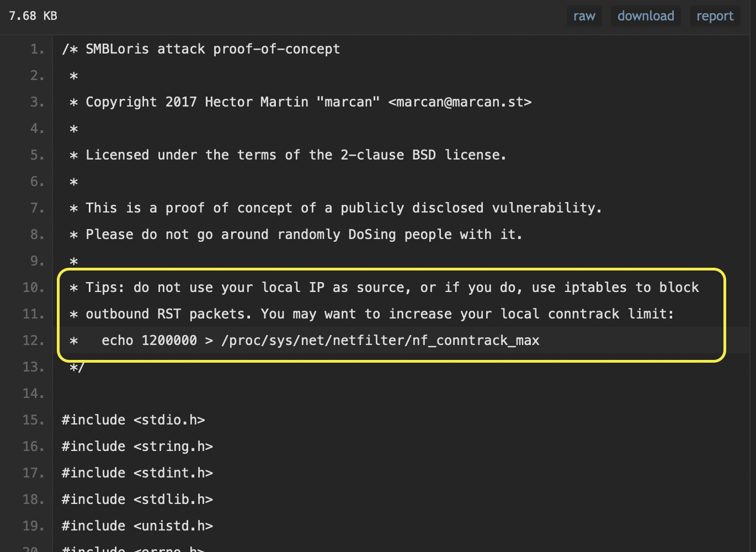Select the #include <unistd.h> line
The height and width of the screenshot is (552, 756).
click(x=137, y=526)
